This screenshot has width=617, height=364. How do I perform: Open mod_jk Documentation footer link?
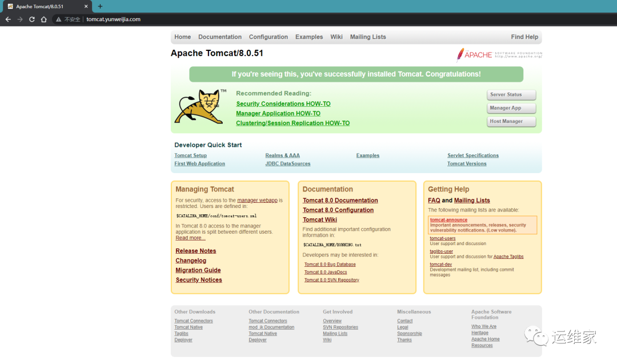271,327
